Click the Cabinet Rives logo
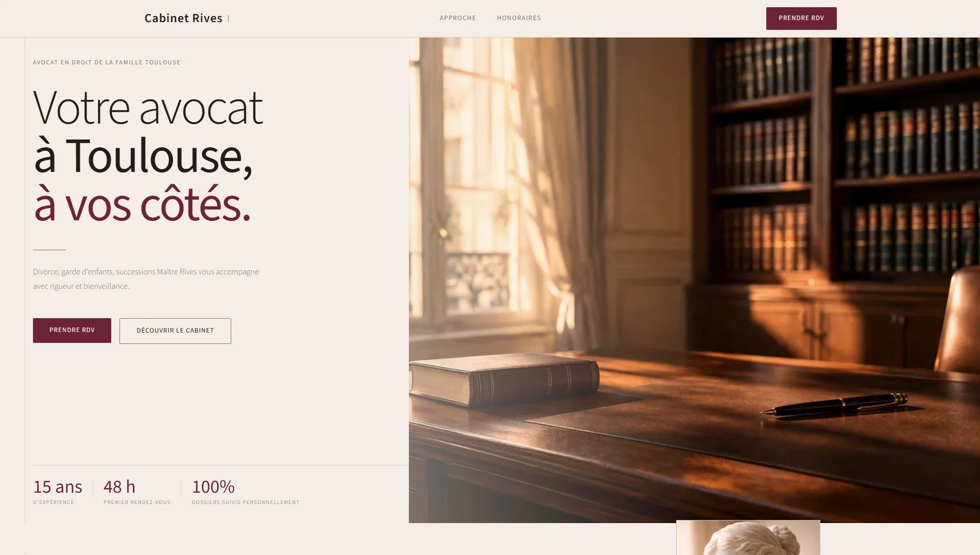Viewport: 980px width, 555px height. tap(183, 18)
